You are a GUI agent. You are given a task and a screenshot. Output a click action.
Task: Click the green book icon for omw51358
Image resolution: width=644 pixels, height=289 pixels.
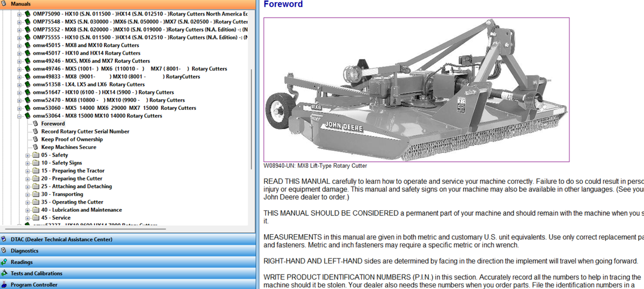point(27,84)
